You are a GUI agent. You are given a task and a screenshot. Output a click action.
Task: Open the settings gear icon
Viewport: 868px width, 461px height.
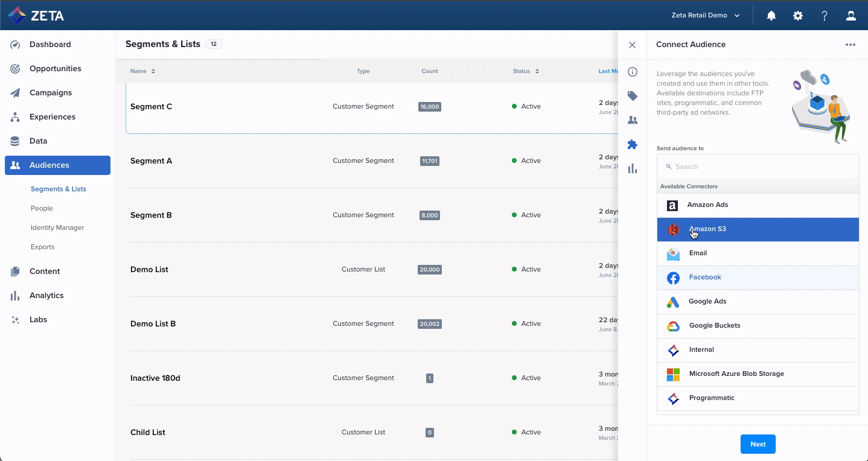click(797, 16)
